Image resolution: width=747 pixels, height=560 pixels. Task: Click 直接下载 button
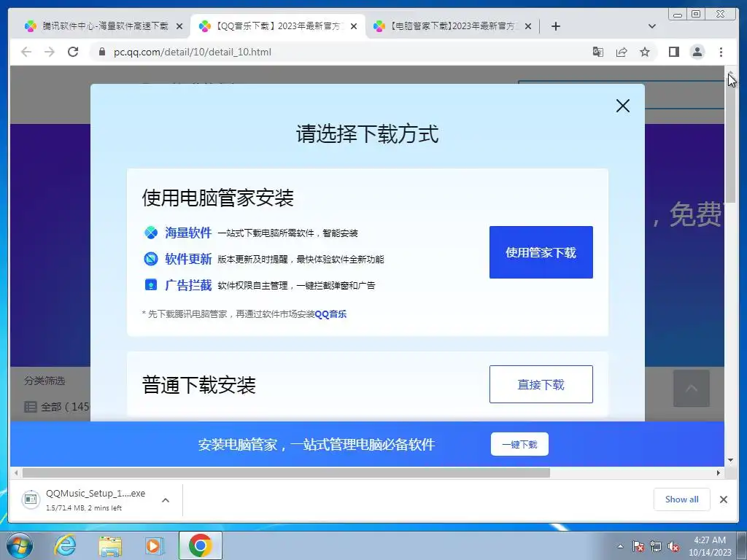click(x=541, y=384)
